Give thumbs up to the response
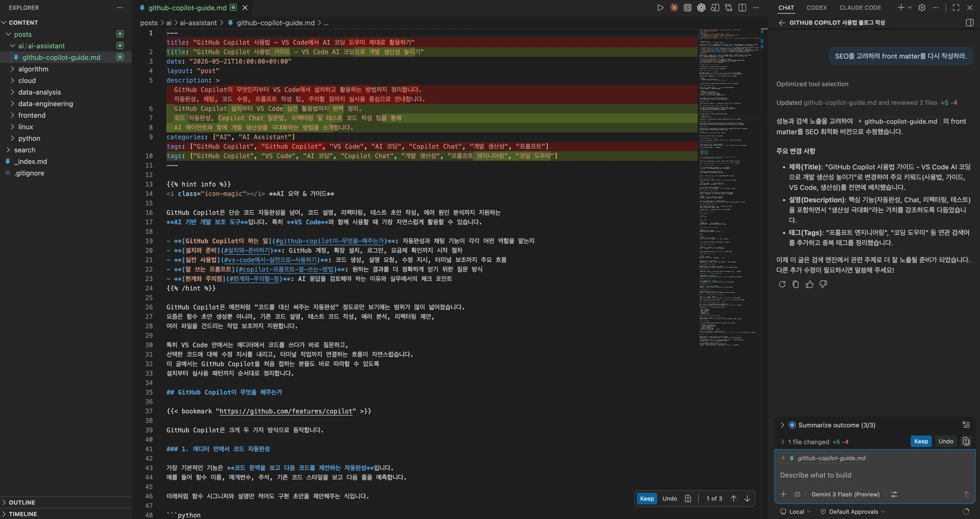The height and width of the screenshot is (519, 980). coord(810,284)
